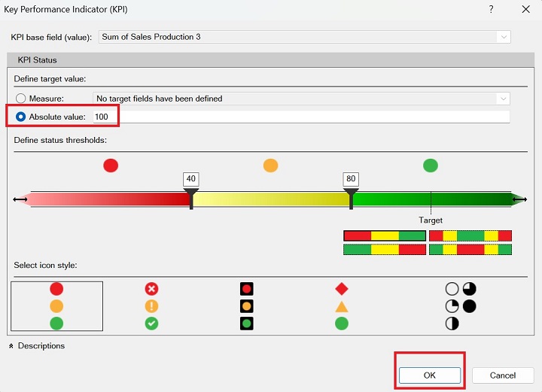
Task: Click the Cancel button
Action: click(x=503, y=375)
